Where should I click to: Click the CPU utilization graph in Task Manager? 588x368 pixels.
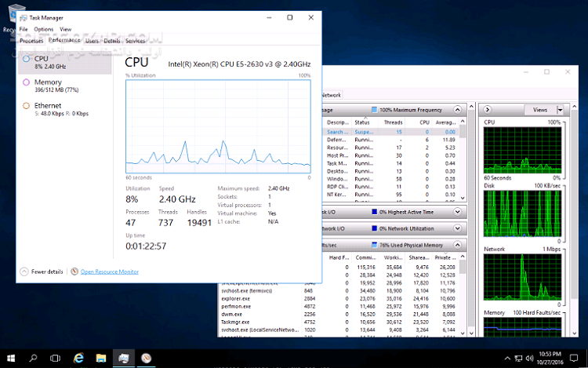(x=218, y=126)
